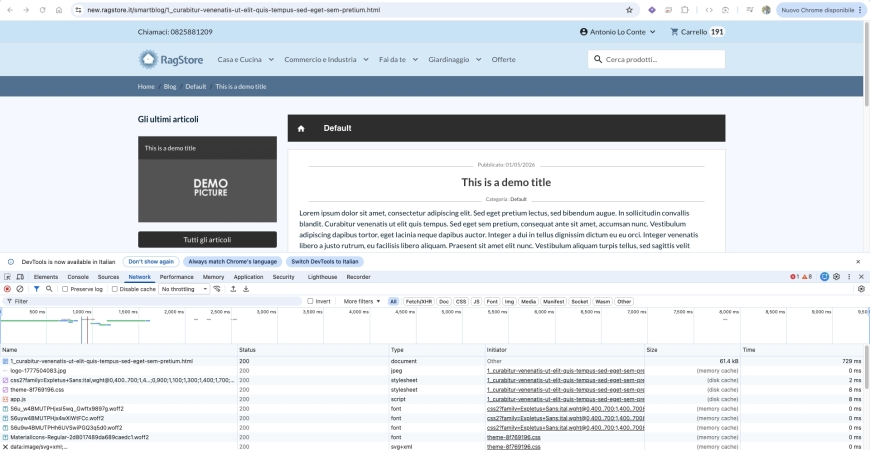Click the Cerca prodotti search field
Image resolution: width=870 pixels, height=450 pixels.
pos(656,59)
